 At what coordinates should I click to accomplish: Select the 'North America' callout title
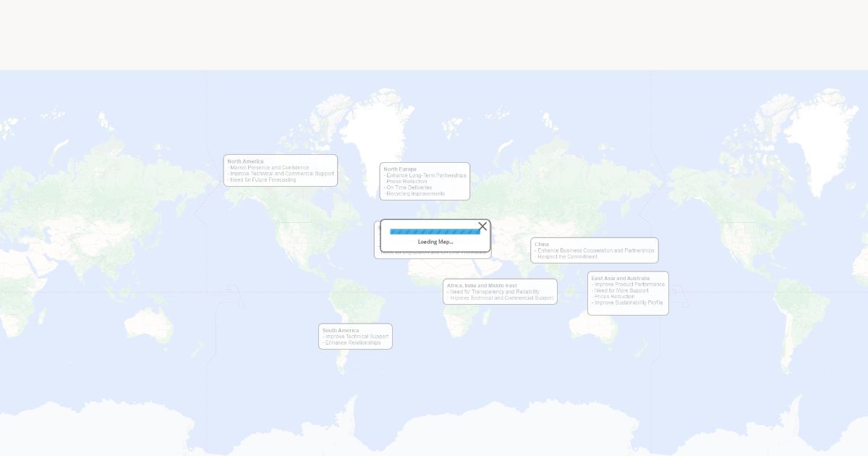[x=245, y=161]
